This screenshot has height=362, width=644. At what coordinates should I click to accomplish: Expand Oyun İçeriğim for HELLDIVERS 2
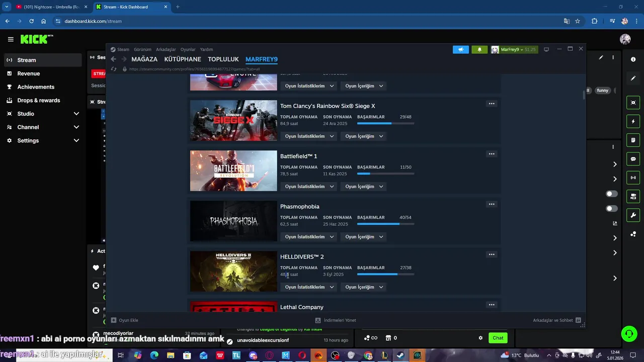coord(364,287)
